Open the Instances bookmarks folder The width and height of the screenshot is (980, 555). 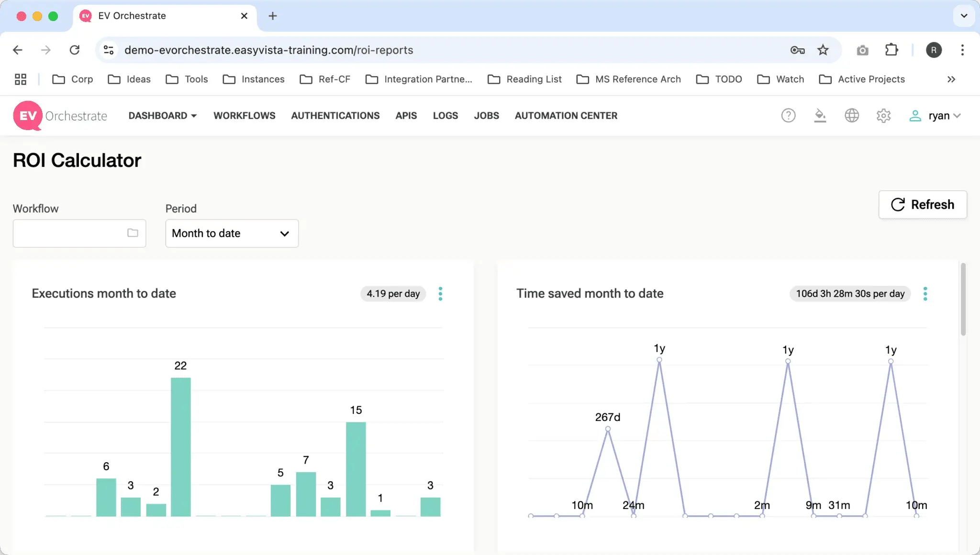click(254, 79)
